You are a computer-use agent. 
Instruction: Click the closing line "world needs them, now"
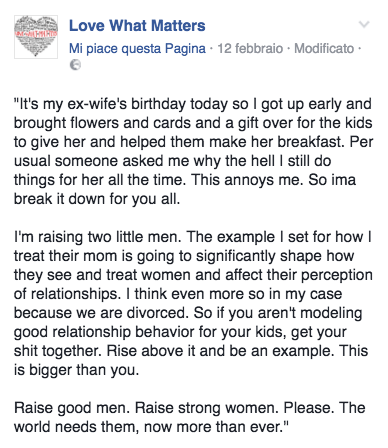[x=151, y=427]
